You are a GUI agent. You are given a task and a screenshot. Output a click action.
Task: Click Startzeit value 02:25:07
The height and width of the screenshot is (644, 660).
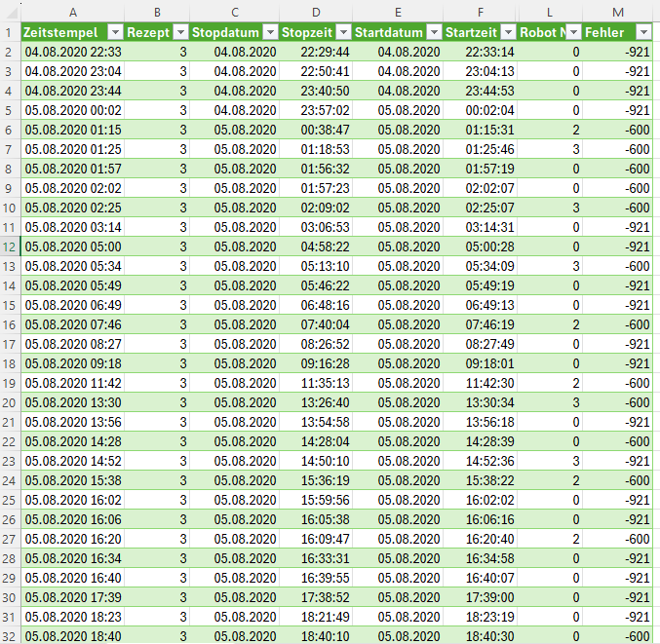coord(481,208)
